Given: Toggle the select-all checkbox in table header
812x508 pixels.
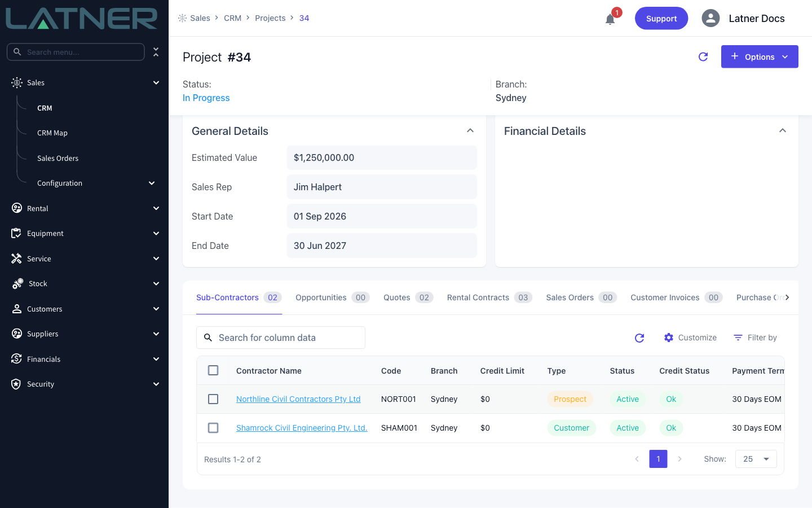Looking at the screenshot, I should coord(213,370).
